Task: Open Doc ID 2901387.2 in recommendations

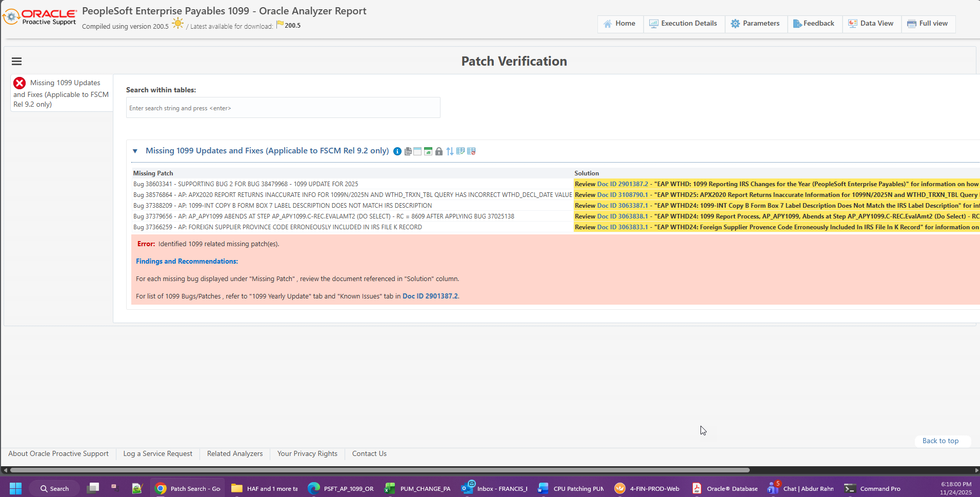Action: 430,296
